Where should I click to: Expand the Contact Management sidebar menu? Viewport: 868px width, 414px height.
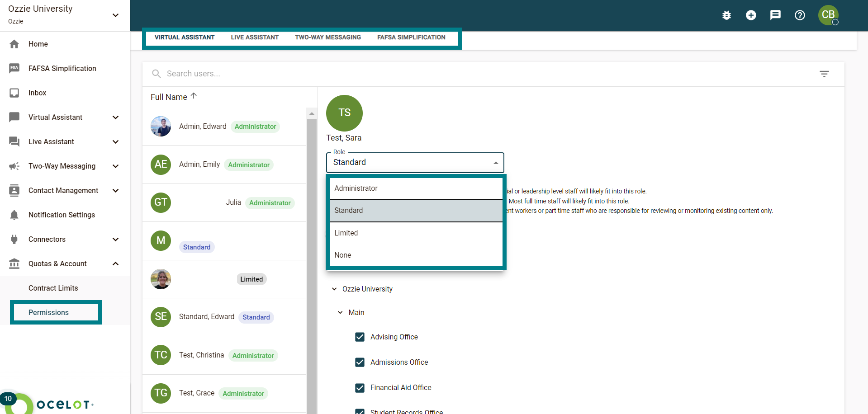pos(116,190)
